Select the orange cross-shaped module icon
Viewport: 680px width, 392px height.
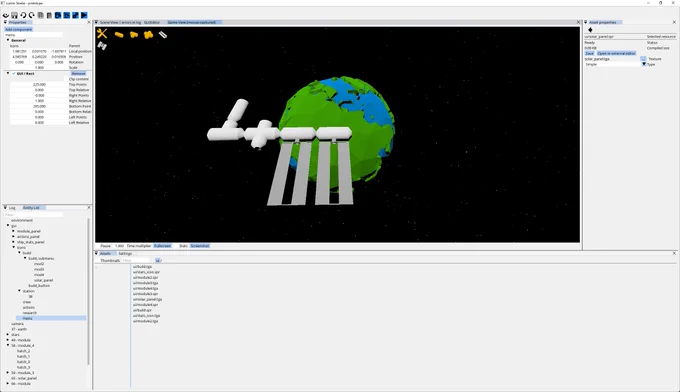148,35
